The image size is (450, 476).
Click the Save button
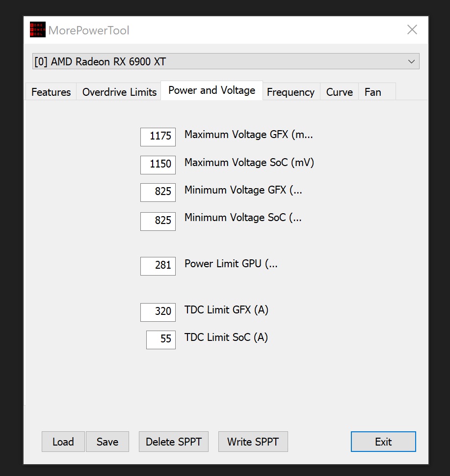(107, 442)
